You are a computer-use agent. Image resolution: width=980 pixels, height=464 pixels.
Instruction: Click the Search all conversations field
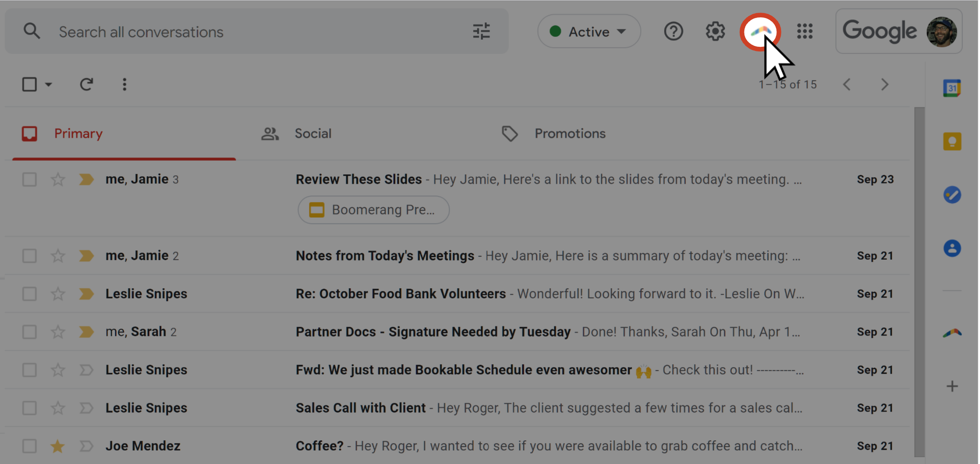[253, 32]
